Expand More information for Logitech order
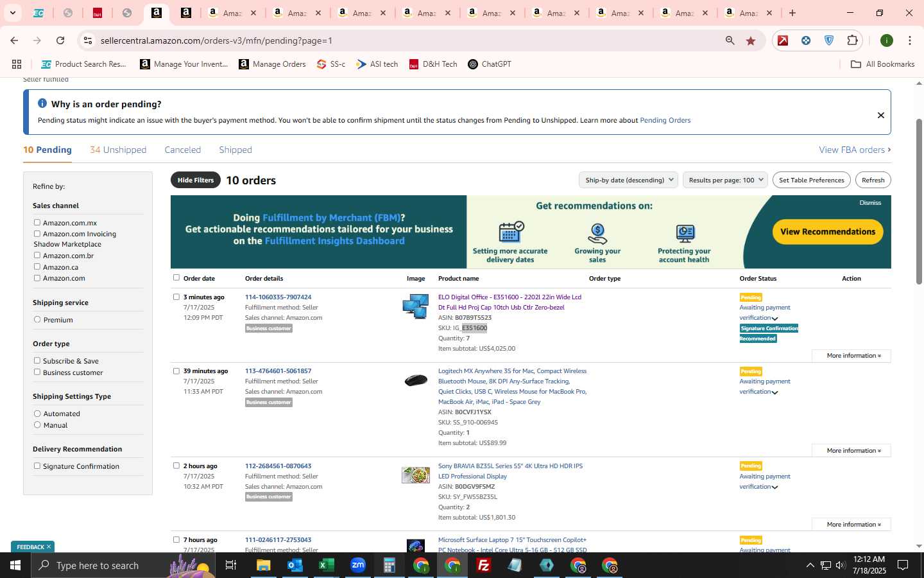Viewport: 924px width, 578px height. click(851, 450)
